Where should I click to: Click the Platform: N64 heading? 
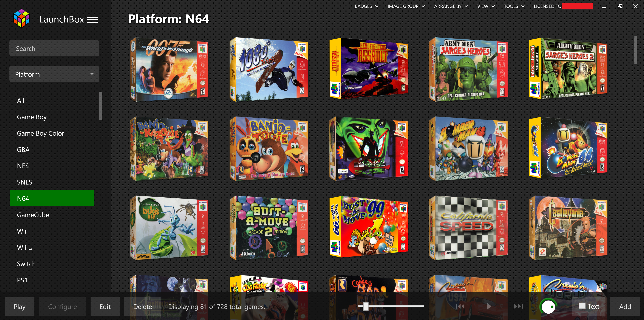168,19
